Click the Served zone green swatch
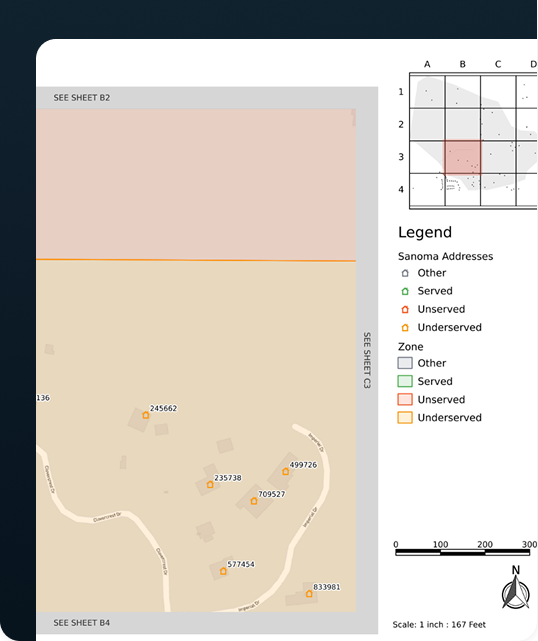 click(x=405, y=381)
